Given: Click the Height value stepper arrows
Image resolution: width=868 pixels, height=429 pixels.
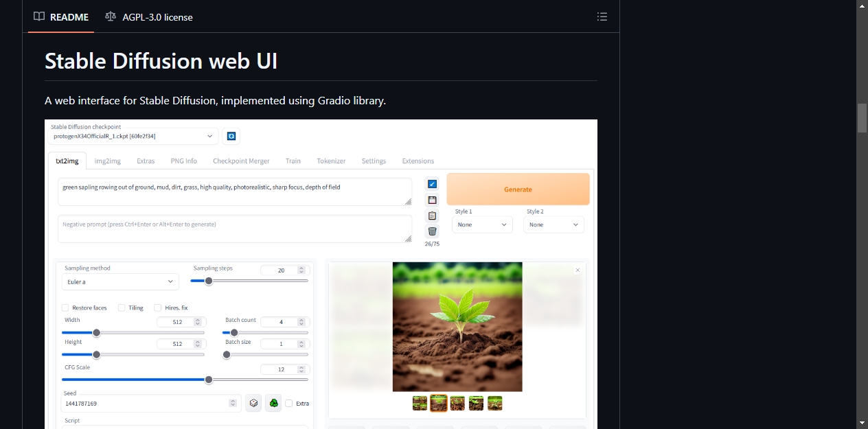Looking at the screenshot, I should pos(198,344).
